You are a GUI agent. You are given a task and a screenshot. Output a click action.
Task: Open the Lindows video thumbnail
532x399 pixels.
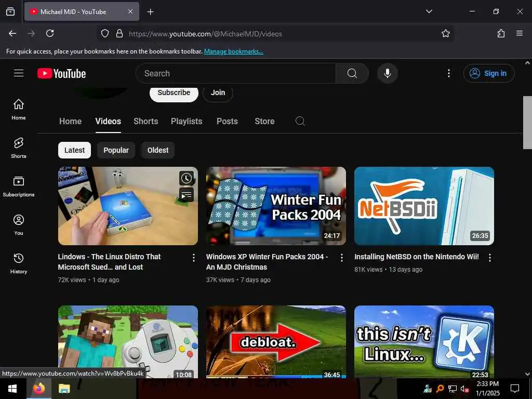[128, 206]
